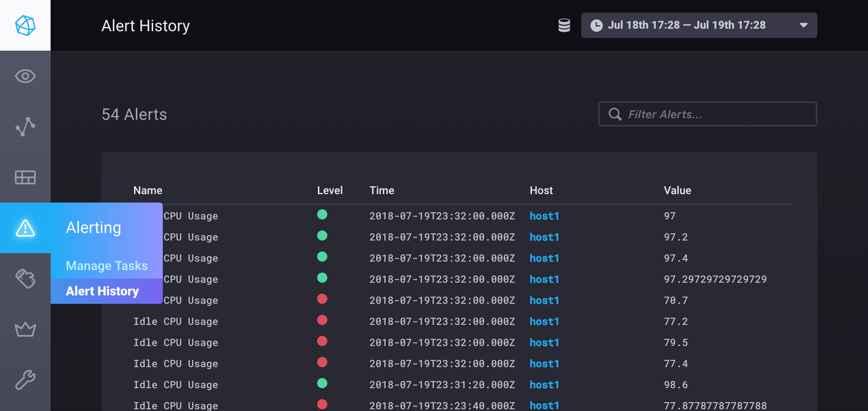The height and width of the screenshot is (411, 868).
Task: Click the database source indicator icon
Action: [x=564, y=25]
